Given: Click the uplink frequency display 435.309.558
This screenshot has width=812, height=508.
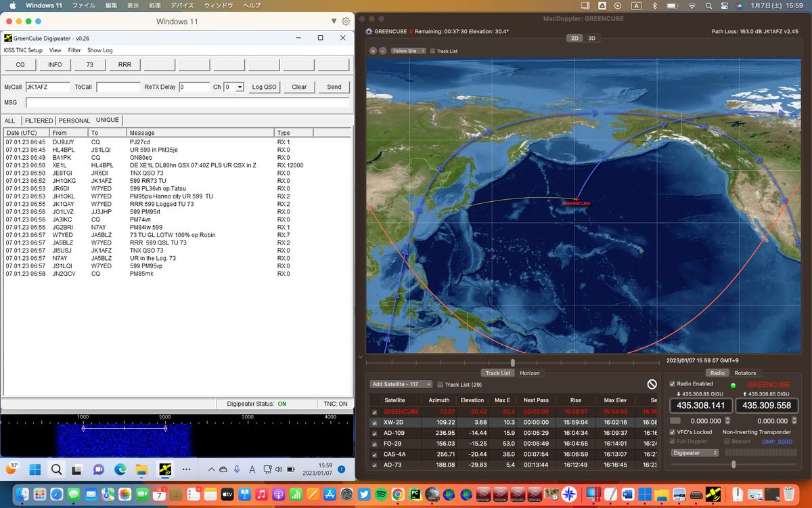Looking at the screenshot, I should (767, 405).
